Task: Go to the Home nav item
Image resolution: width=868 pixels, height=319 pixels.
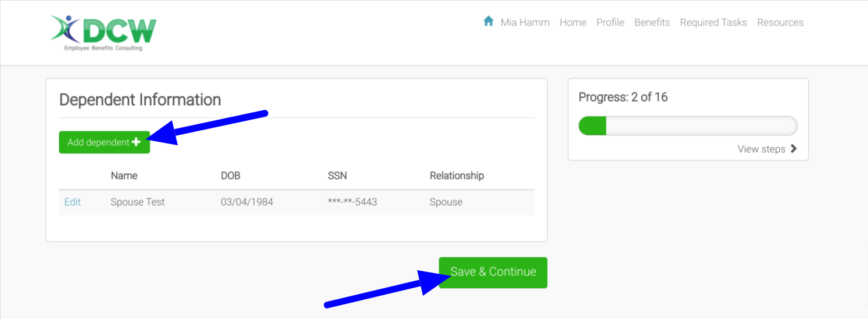Action: [x=572, y=23]
